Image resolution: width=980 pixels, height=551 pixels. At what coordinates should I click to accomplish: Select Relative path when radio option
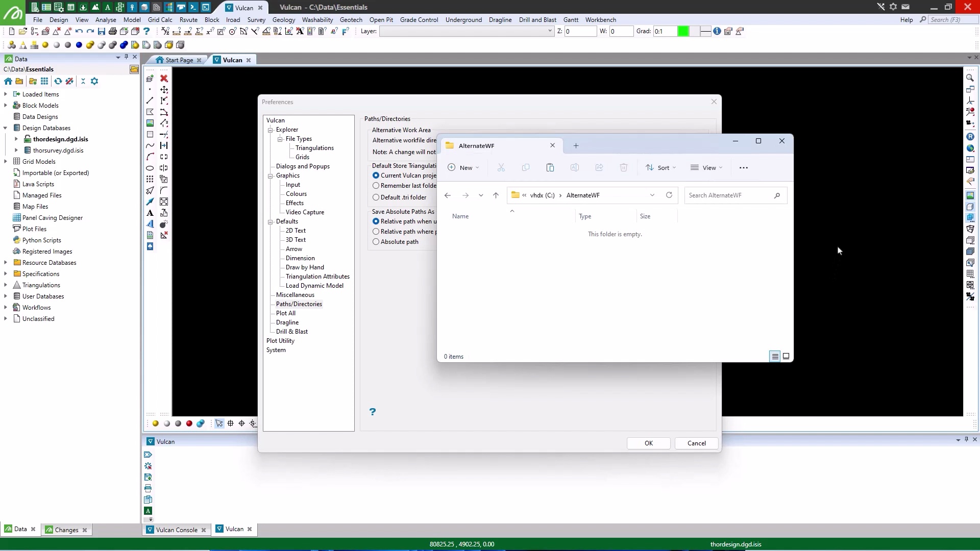pos(376,221)
